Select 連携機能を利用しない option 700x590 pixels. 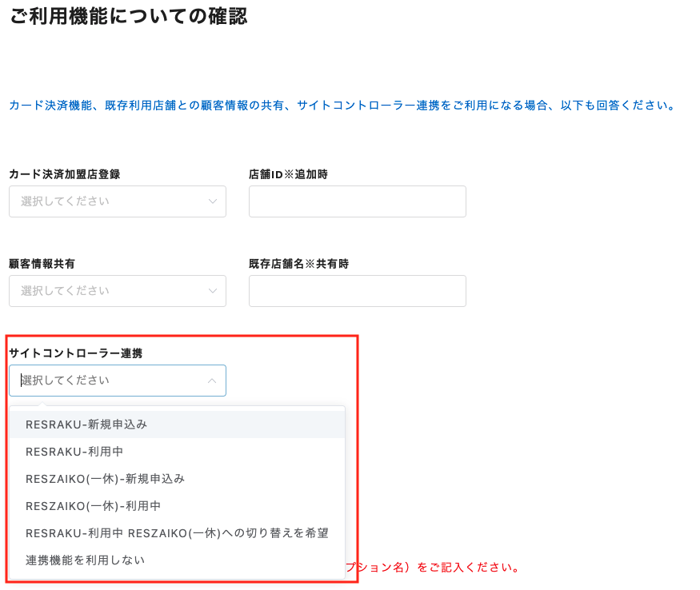coord(86,560)
